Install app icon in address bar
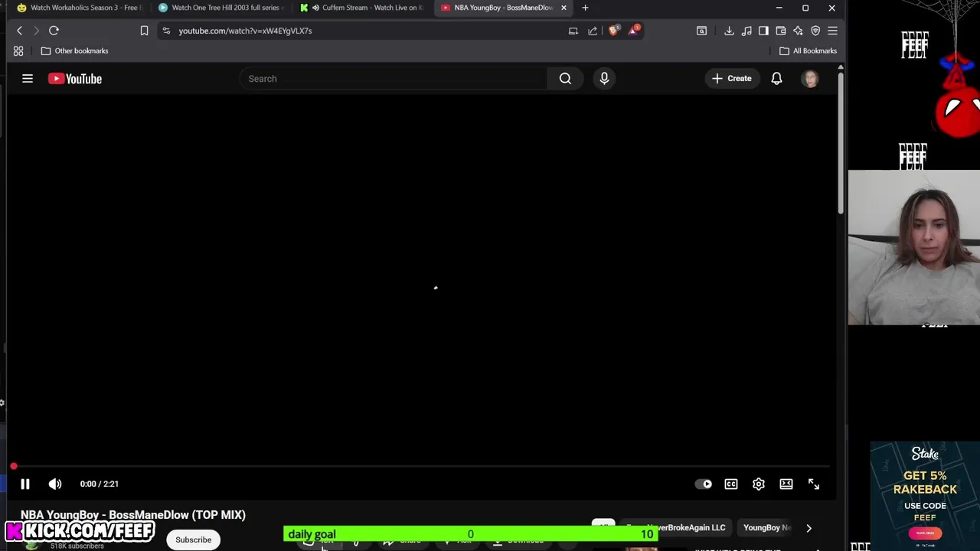The height and width of the screenshot is (551, 980). 573,31
